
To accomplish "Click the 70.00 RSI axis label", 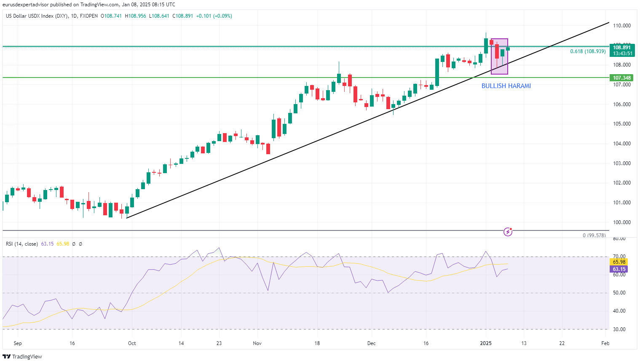I will pos(619,257).
